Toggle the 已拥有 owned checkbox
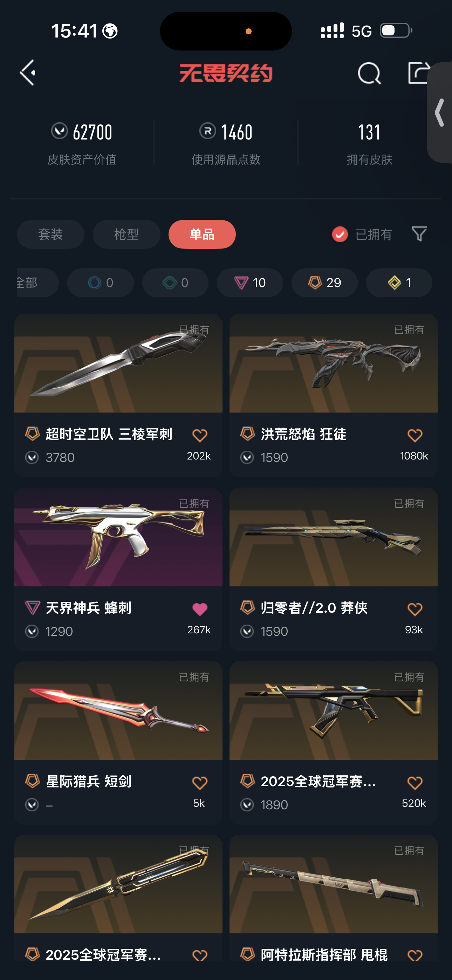The image size is (452, 980). (340, 234)
